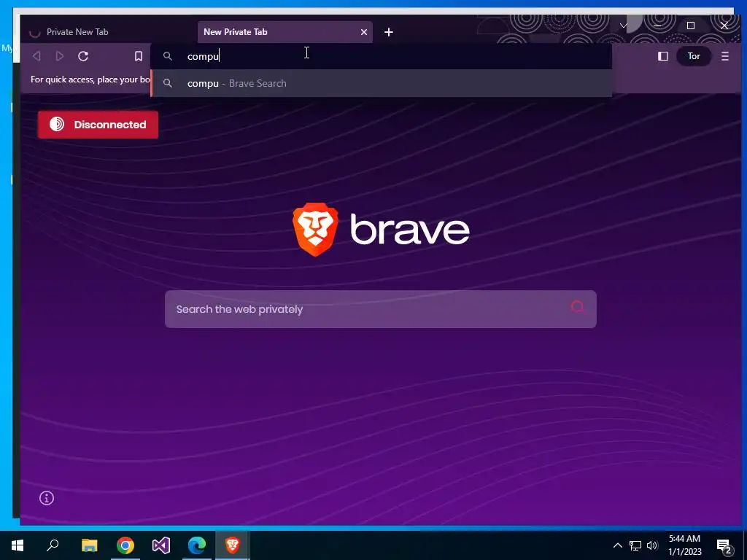Viewport: 747px width, 560px height.
Task: Focus the 'Search the web privately' box
Action: (380, 309)
